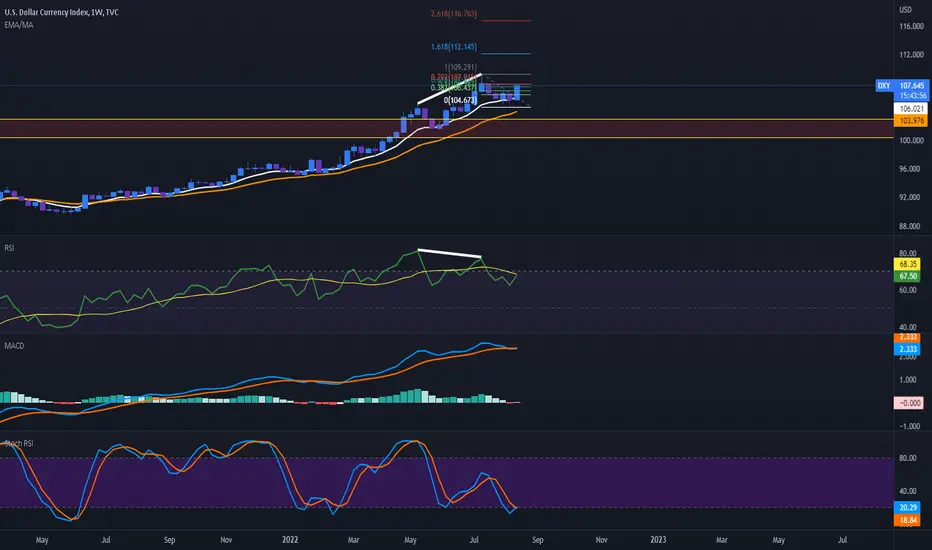Click the blue 2.333 MACD value label
Viewport: 932px width, 550px height.
907,349
